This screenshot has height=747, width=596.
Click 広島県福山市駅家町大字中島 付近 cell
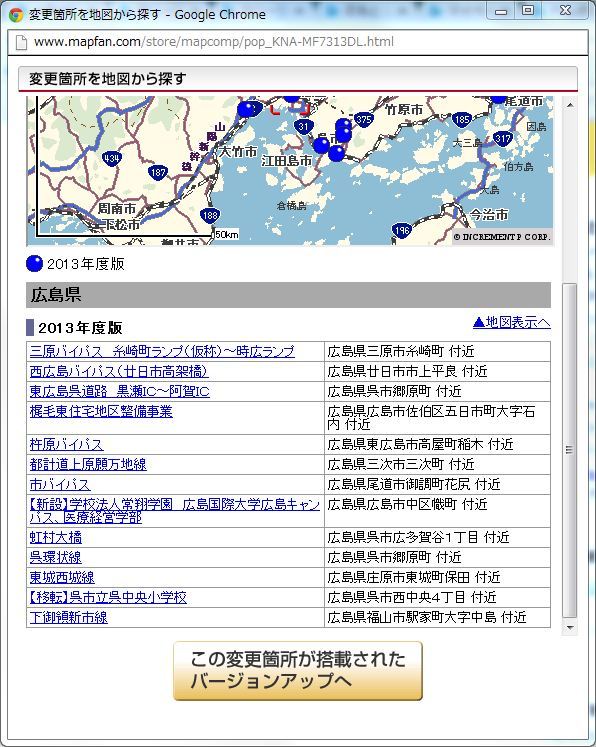tap(437, 617)
